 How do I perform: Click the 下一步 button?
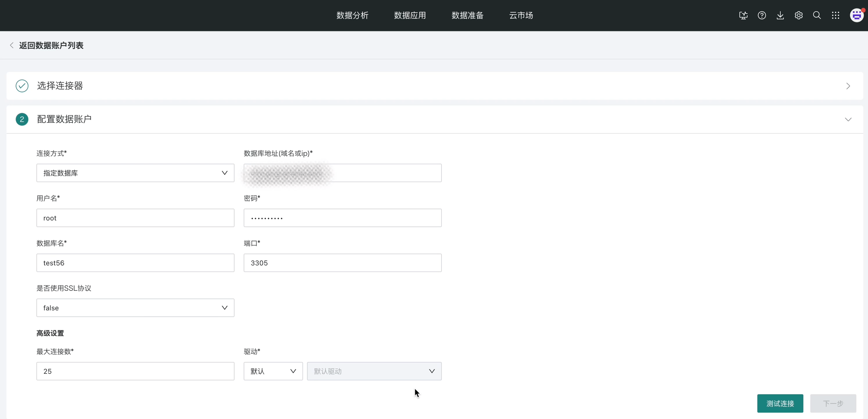833,404
